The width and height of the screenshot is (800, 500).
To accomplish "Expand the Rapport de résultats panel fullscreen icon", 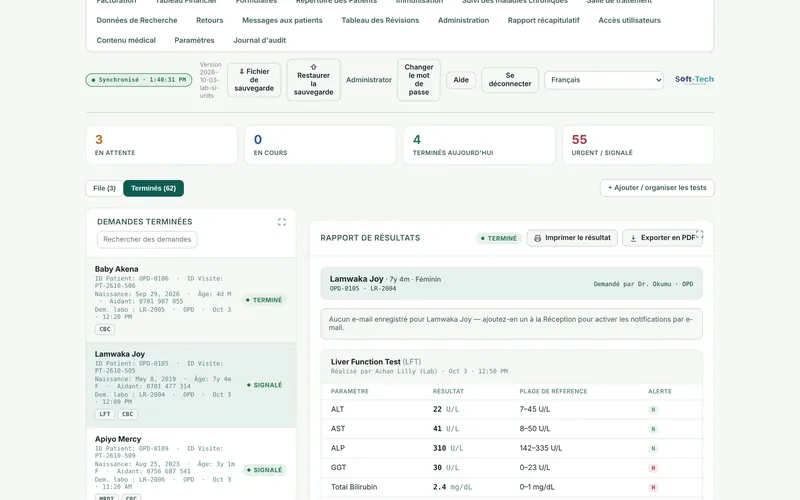I will pyautogui.click(x=699, y=234).
